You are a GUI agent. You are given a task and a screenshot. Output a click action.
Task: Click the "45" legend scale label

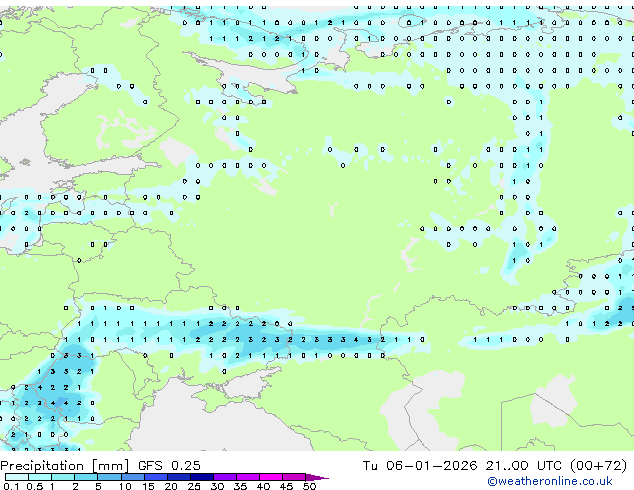coord(287,486)
